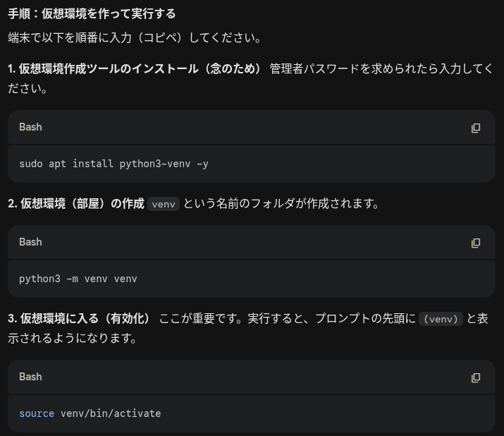Click the Bash label above the apt command
504x436 pixels.
point(30,127)
